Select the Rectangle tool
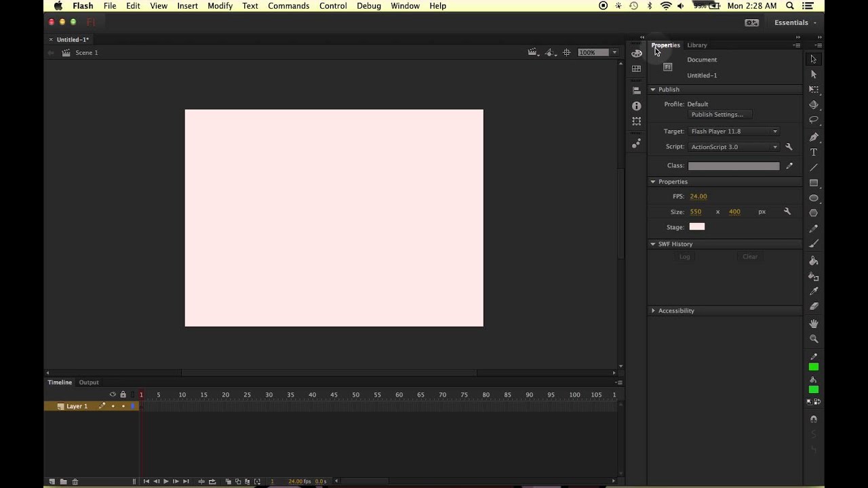Screen dimensions: 868x488 814,182
